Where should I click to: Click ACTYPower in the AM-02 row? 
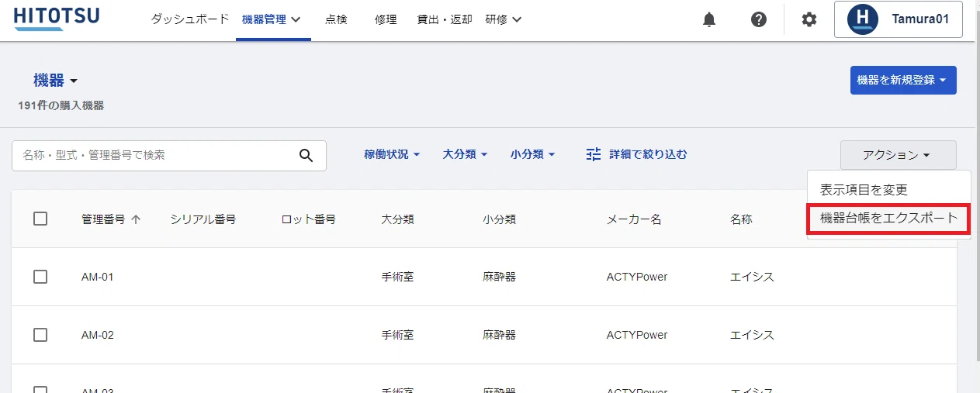tap(637, 335)
